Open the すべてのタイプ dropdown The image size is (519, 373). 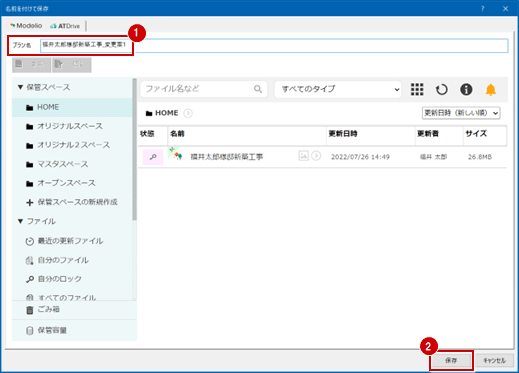click(x=338, y=89)
